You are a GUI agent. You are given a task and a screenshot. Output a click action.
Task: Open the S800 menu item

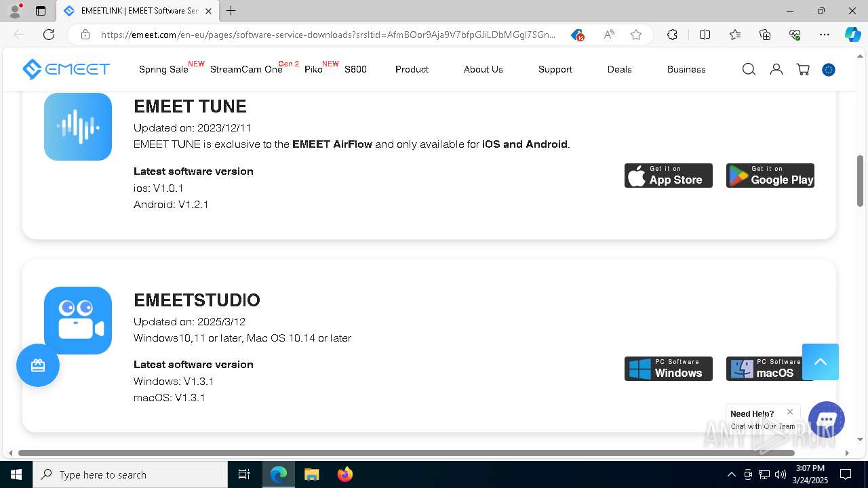point(355,69)
